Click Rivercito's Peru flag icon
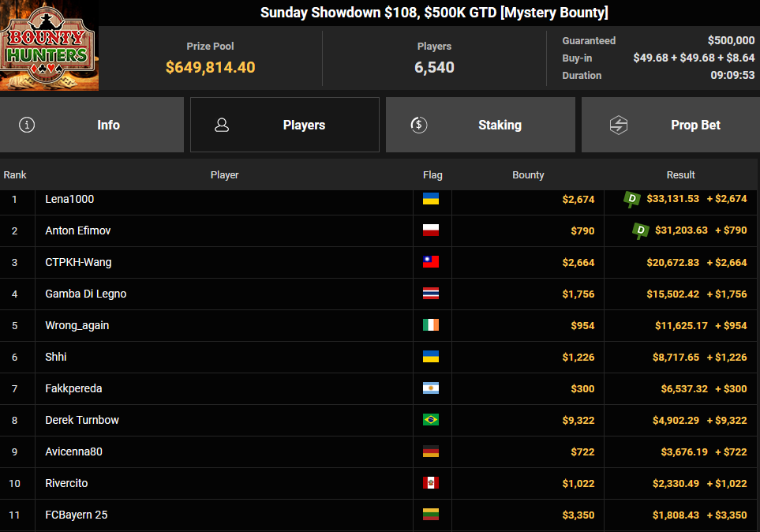760x532 pixels. (x=431, y=483)
